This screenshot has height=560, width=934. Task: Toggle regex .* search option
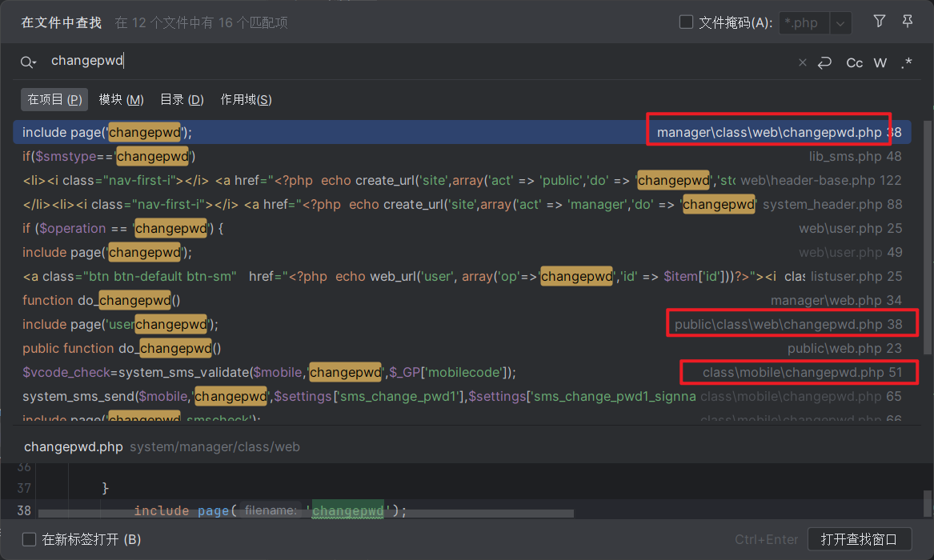coord(906,62)
